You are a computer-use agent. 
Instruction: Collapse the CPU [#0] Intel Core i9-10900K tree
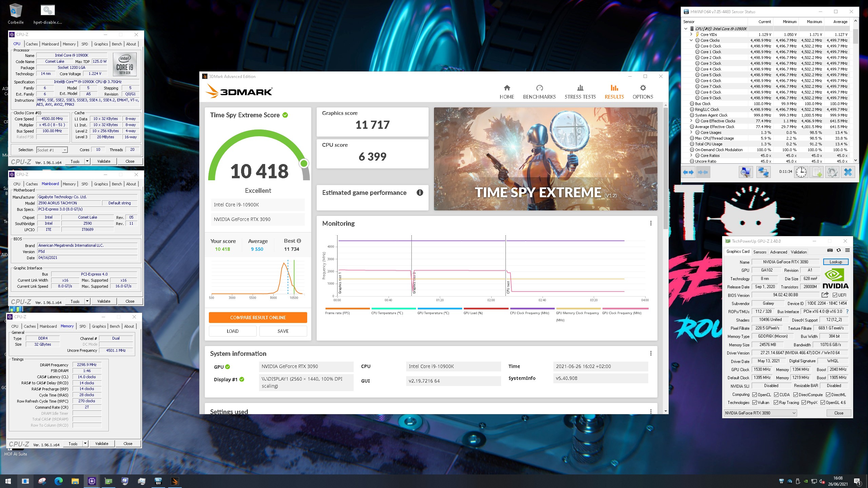(686, 29)
